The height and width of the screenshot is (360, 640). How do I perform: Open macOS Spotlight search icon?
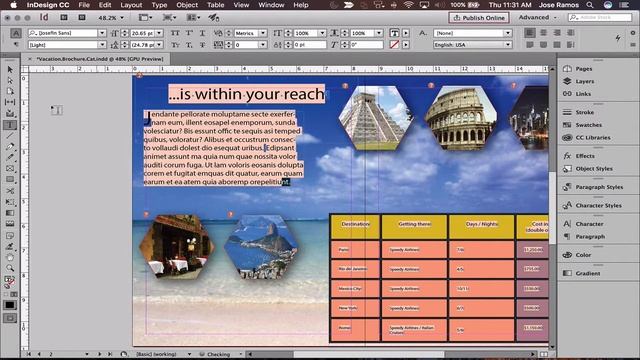point(590,5)
